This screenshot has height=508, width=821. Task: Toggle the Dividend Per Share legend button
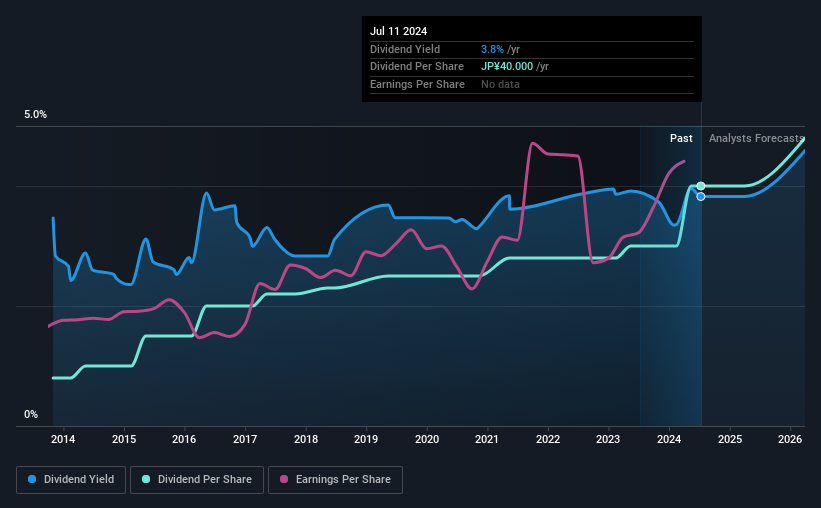[x=197, y=480]
